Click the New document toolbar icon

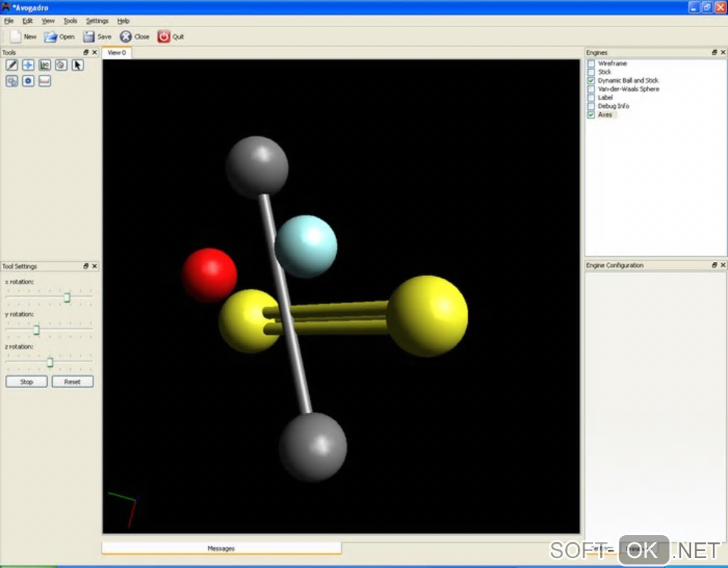pos(16,36)
